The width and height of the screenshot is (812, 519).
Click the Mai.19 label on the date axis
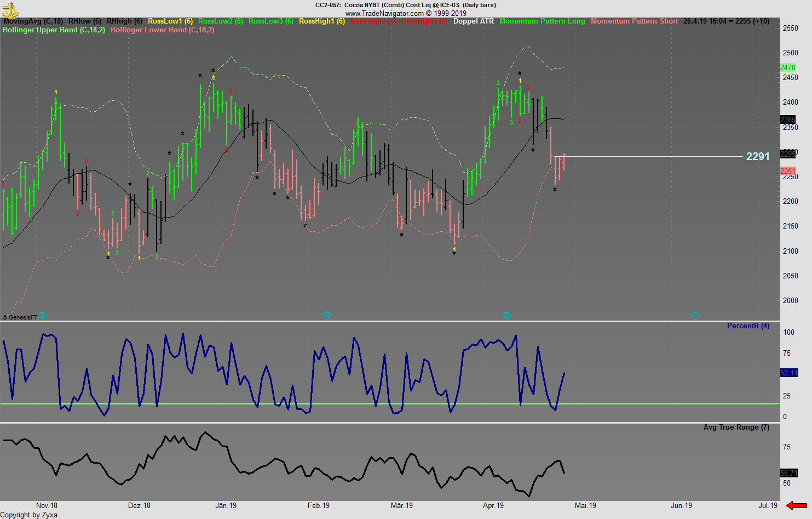(585, 505)
